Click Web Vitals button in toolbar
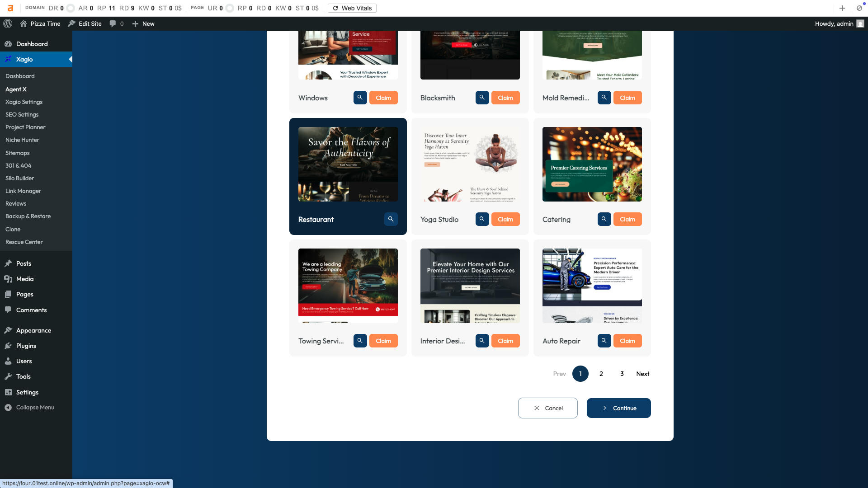868x488 pixels. tap(352, 8)
